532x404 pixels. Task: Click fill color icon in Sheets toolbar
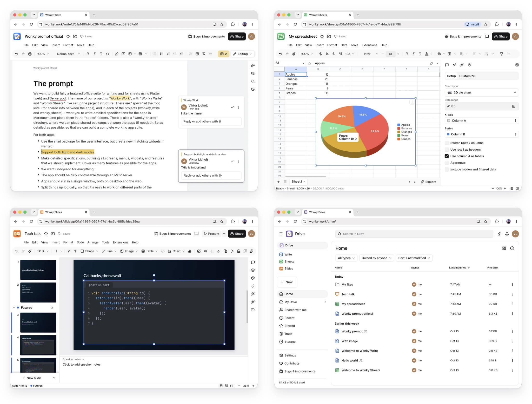(439, 54)
